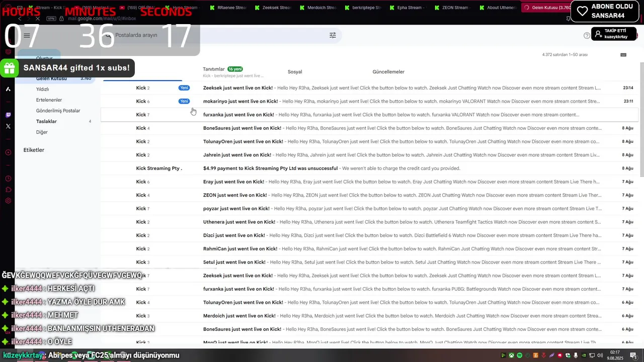Viewport: 644px width, 362px height.
Task: Switch to the Zeeksek Stream browser tab
Action: click(273, 8)
